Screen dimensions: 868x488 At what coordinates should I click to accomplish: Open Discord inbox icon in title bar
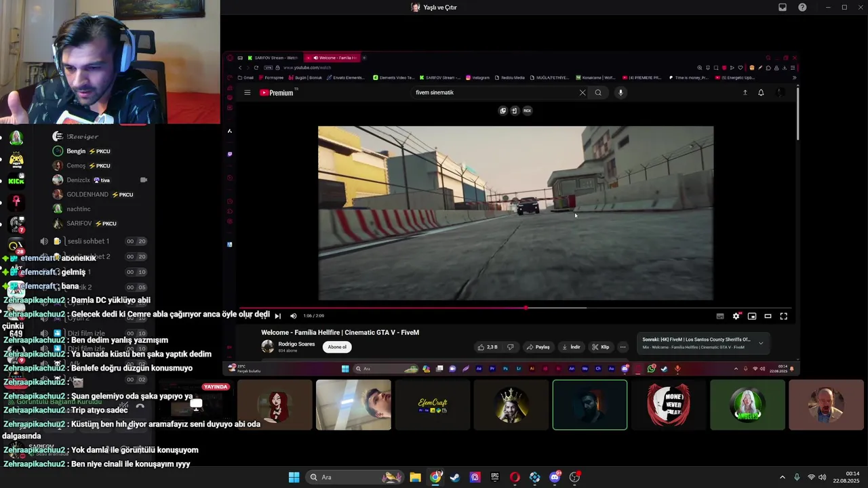[x=783, y=7]
